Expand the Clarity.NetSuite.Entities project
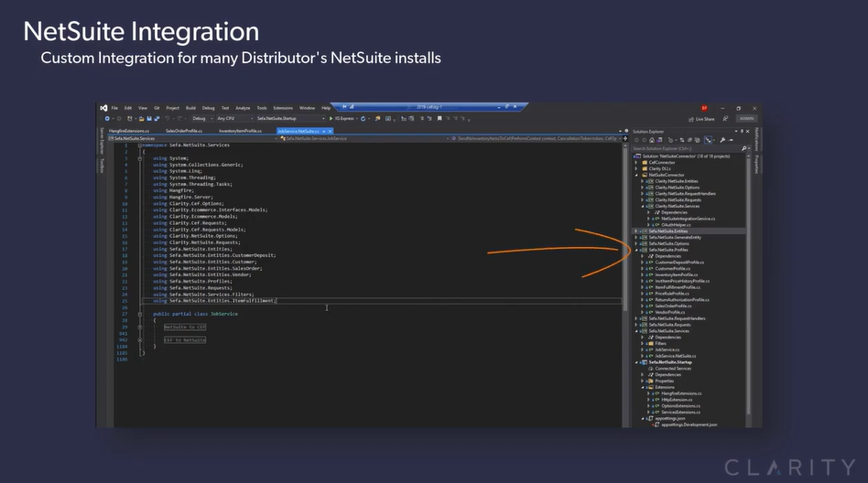Image resolution: width=868 pixels, height=483 pixels. [x=642, y=181]
